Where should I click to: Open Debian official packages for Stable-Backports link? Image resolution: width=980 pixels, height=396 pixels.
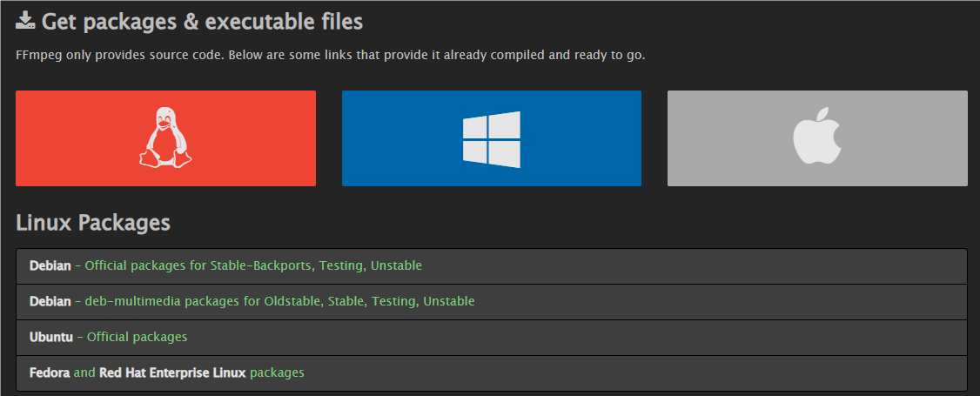[x=252, y=265]
